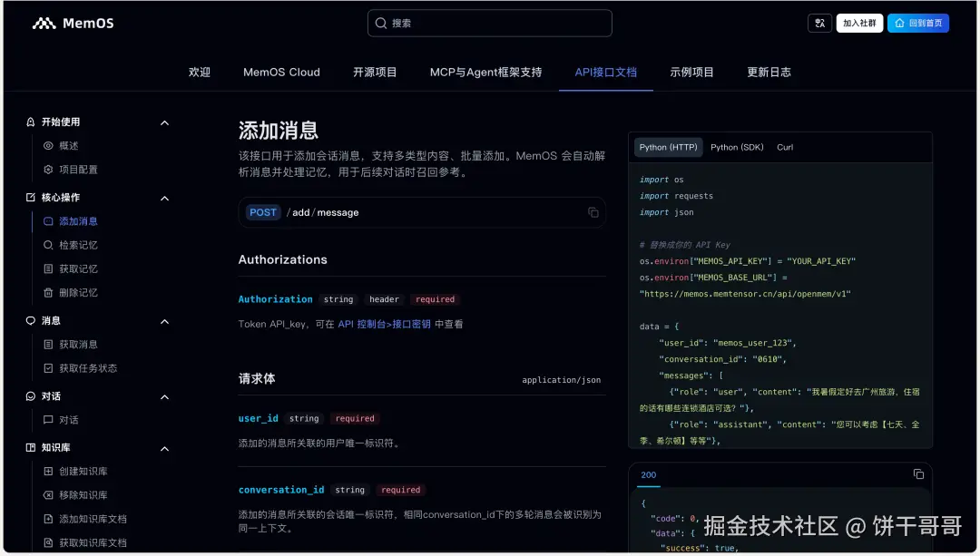This screenshot has width=980, height=556.
Task: Collapse the 知识库 section chevron
Action: pyautogui.click(x=164, y=448)
